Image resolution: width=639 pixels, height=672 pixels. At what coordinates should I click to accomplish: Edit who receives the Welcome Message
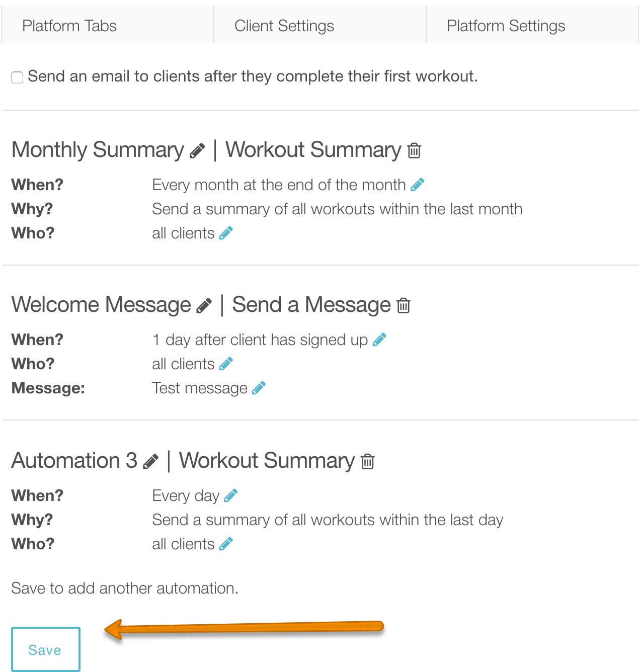click(225, 363)
